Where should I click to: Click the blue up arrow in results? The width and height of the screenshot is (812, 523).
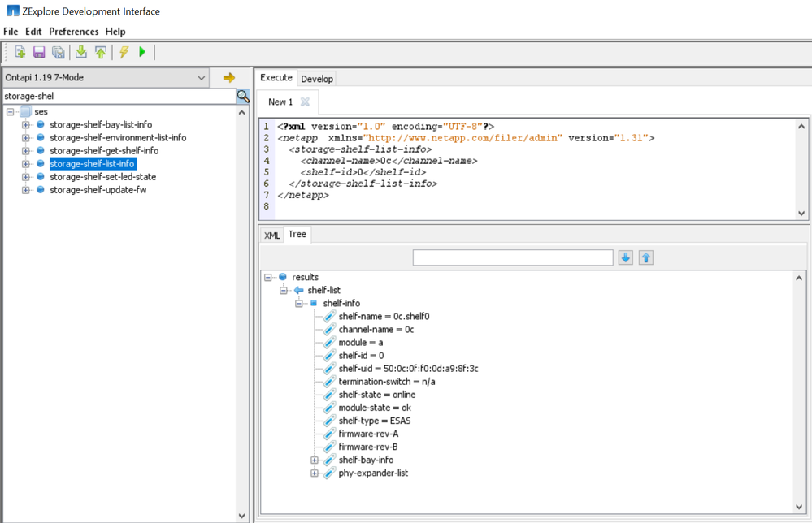point(646,257)
